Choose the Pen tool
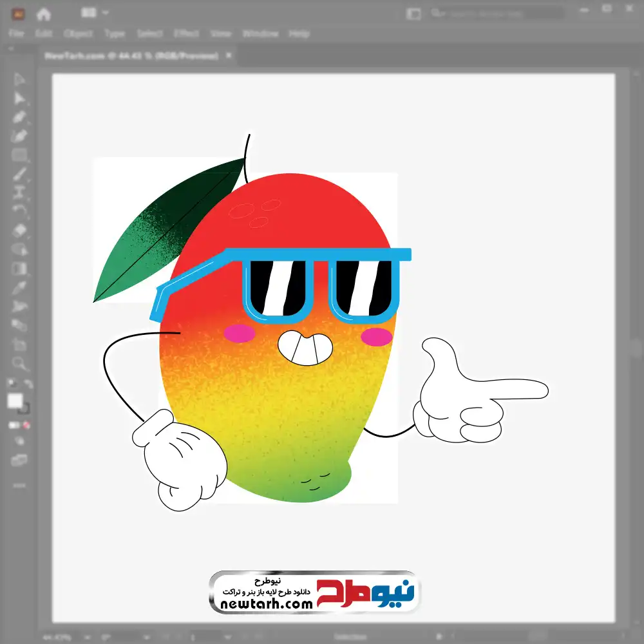The width and height of the screenshot is (644, 644). pyautogui.click(x=19, y=117)
